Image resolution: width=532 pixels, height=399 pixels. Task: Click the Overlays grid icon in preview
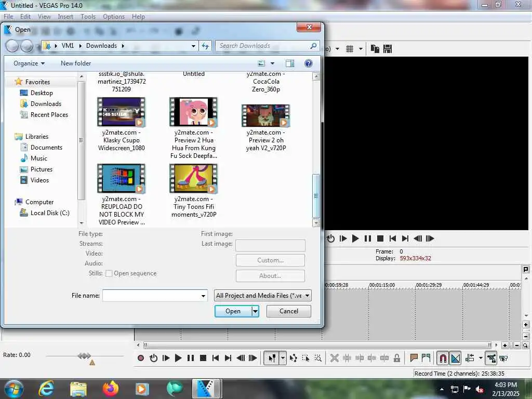[x=350, y=49]
